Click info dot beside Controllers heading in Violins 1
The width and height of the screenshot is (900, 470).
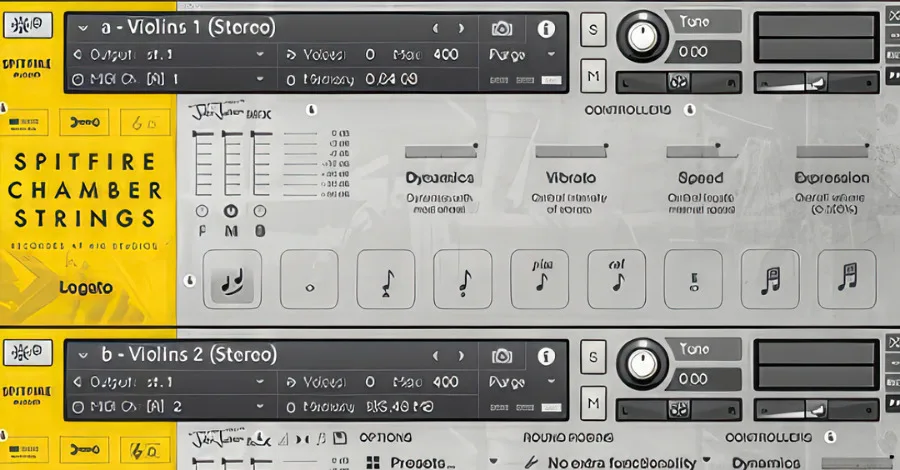(690, 110)
